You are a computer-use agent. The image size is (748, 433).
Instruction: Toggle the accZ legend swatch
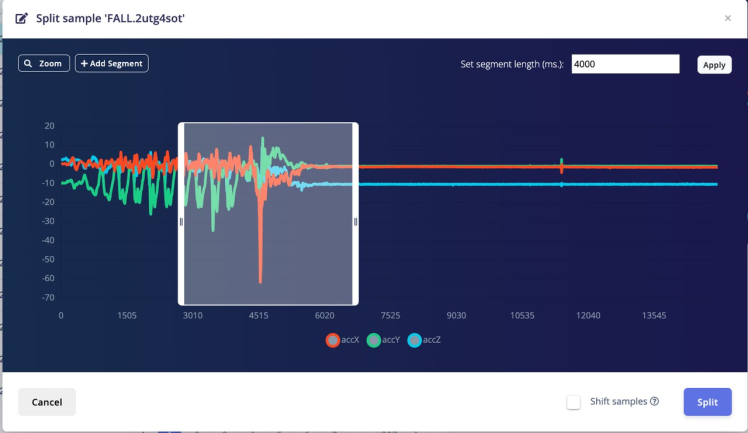coord(414,340)
